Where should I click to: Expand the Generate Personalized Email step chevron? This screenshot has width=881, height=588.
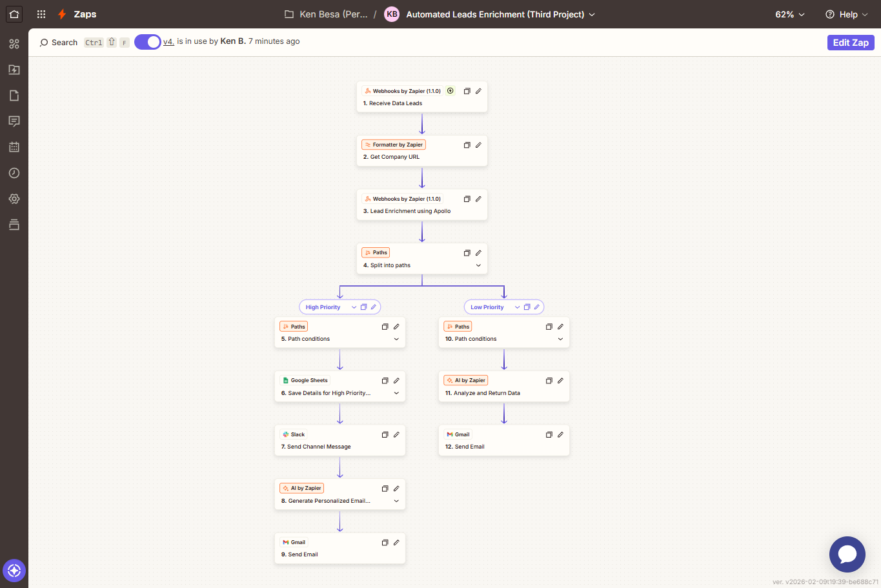[396, 501]
